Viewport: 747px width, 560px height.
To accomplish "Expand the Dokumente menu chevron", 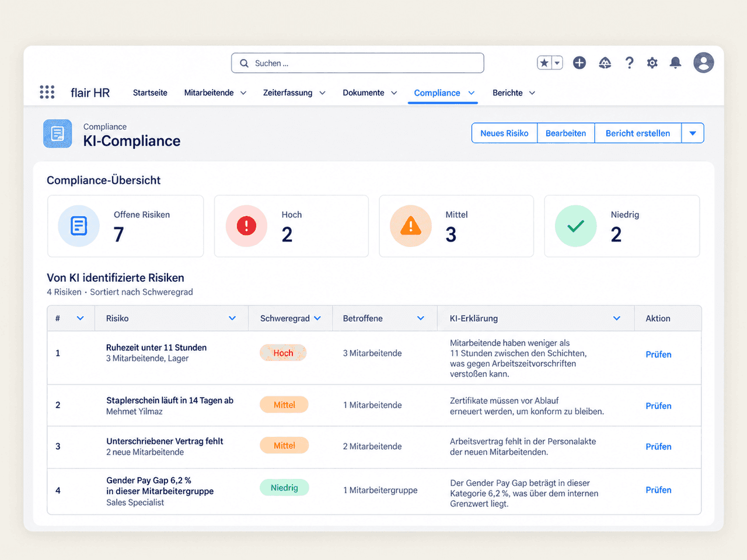I will pyautogui.click(x=394, y=93).
